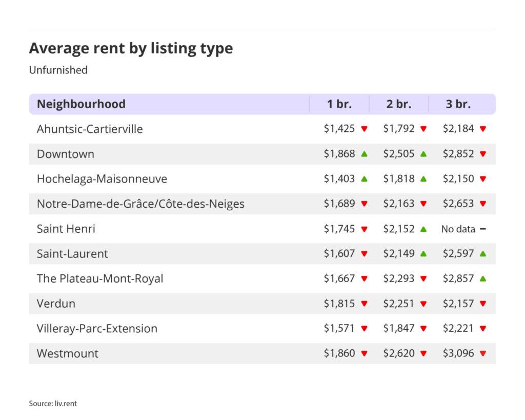
Task: Click the Unfurnished subtitle label
Action: 58,70
